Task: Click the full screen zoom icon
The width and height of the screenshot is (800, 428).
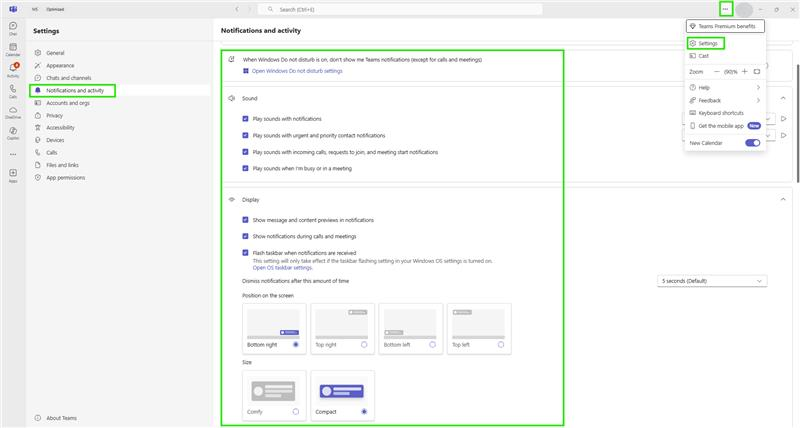Action: click(x=757, y=72)
